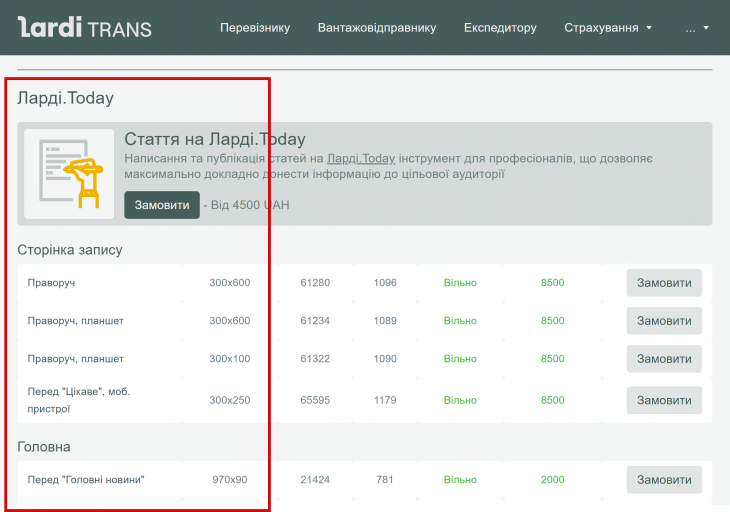Order the Праворуч 300x600 61280 banner

click(x=664, y=283)
